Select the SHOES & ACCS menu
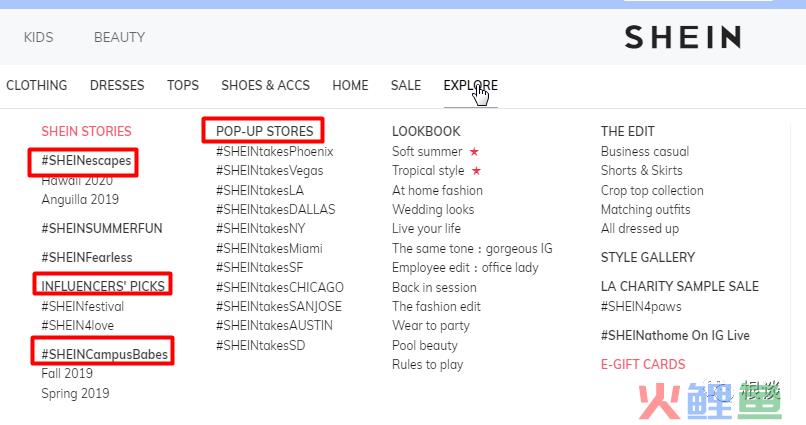 tap(266, 85)
